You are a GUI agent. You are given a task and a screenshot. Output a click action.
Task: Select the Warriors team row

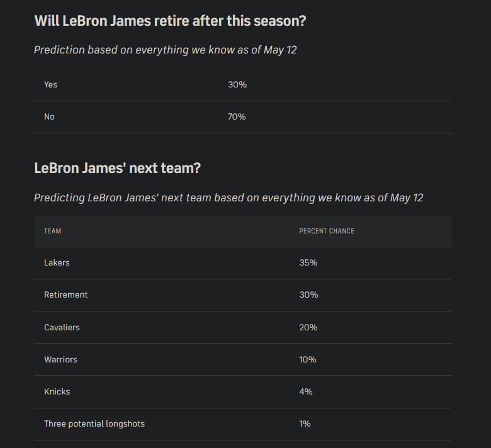coord(243,359)
